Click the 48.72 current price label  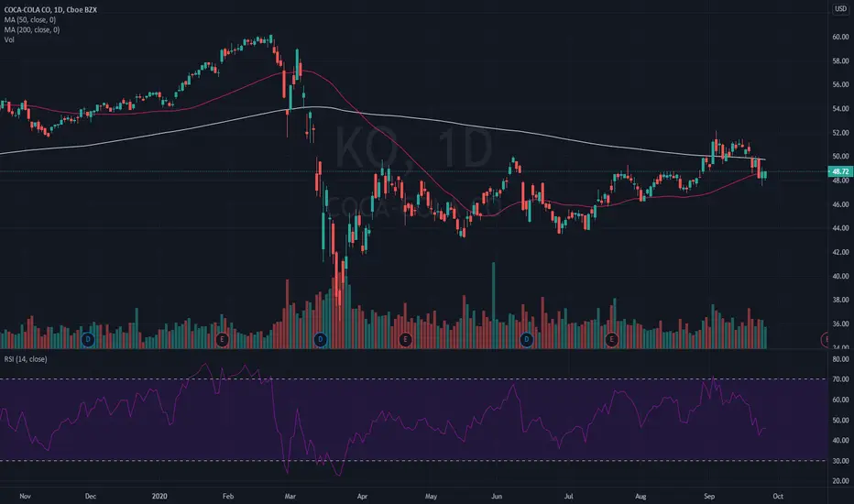click(x=840, y=171)
